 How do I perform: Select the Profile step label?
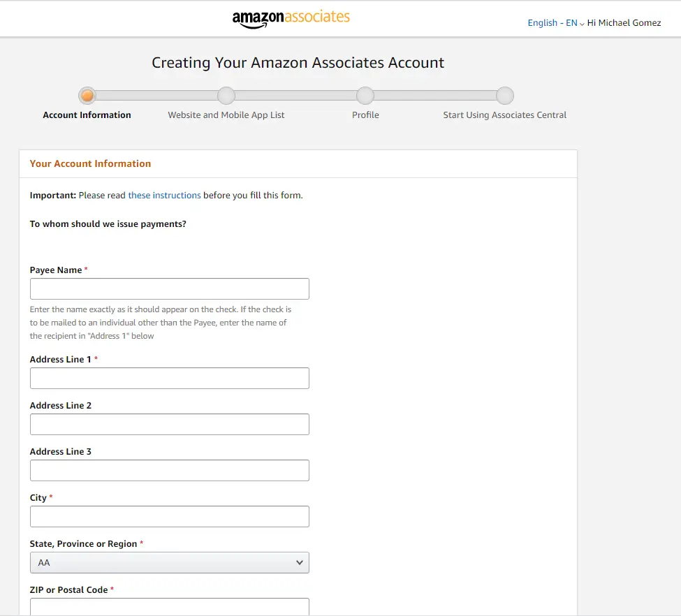click(365, 115)
